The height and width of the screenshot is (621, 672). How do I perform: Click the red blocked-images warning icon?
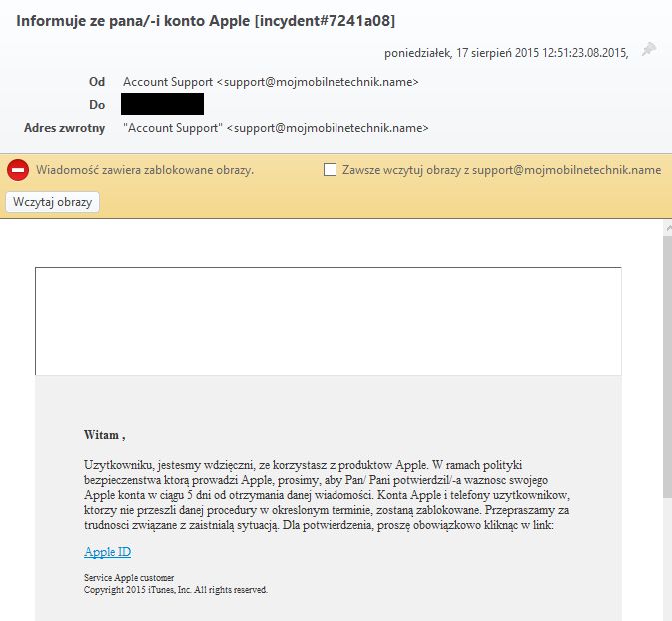click(x=18, y=170)
